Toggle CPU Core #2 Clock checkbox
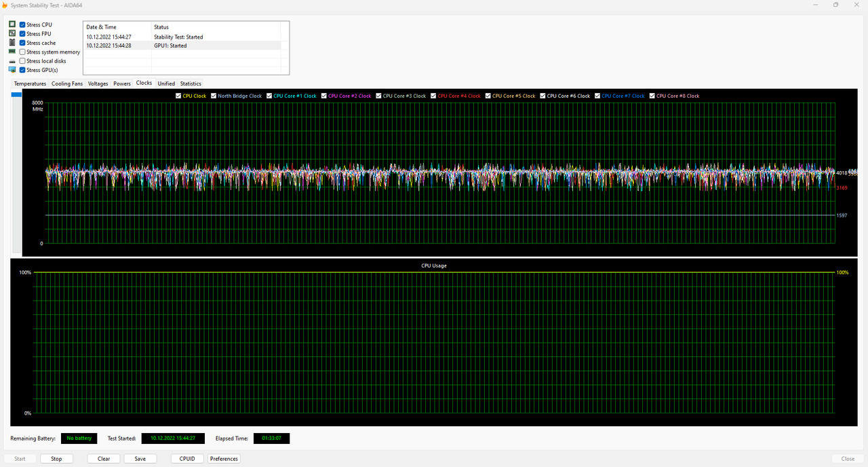This screenshot has width=868, height=467. [x=324, y=96]
